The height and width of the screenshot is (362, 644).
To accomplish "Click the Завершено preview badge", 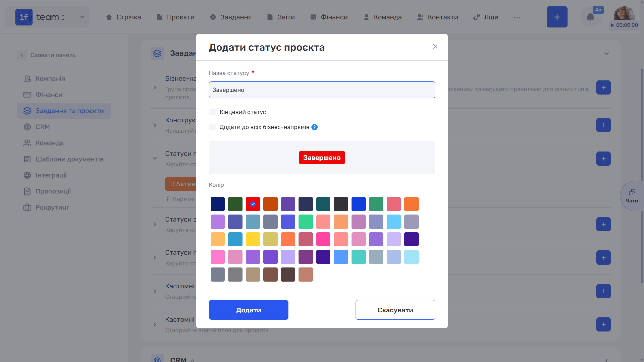I will [322, 157].
